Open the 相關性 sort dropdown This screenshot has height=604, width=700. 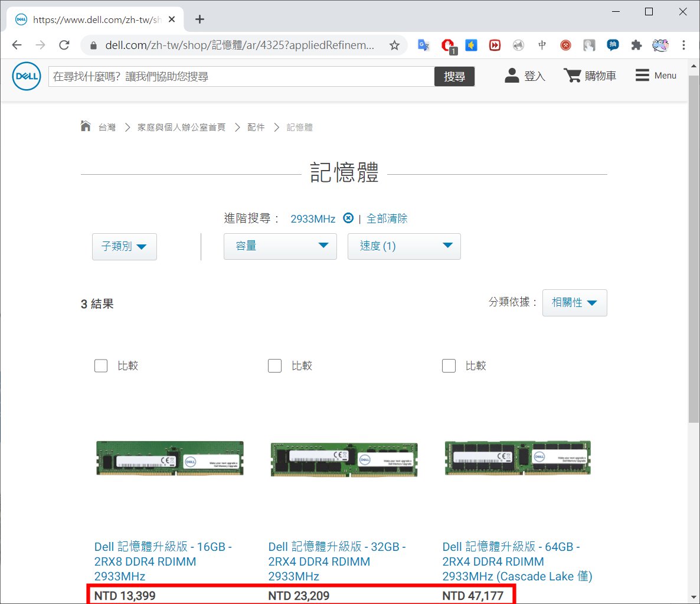point(574,302)
